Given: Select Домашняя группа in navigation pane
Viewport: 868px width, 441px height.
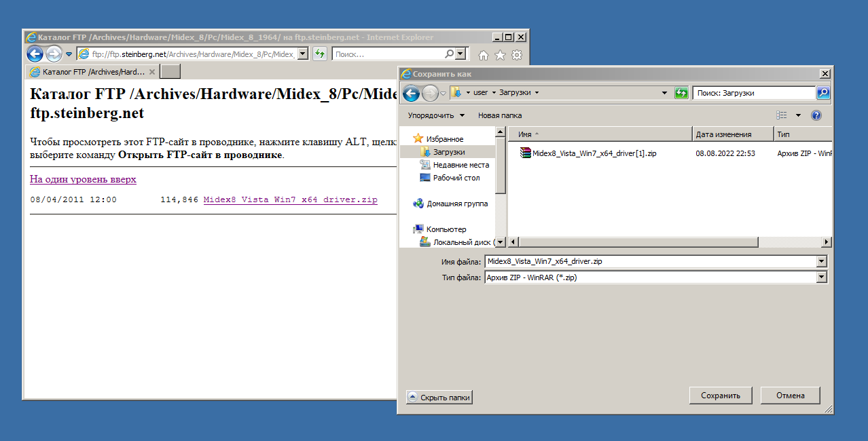Looking at the screenshot, I should [451, 204].
